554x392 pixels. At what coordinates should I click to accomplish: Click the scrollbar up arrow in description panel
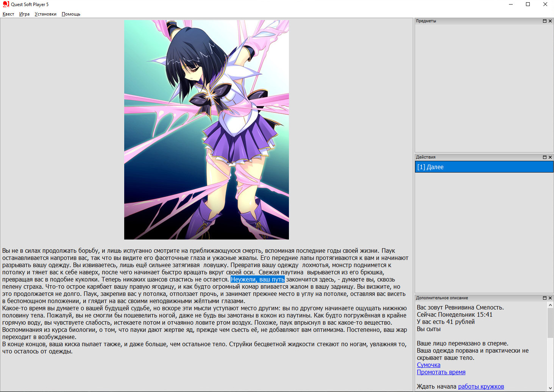pos(550,305)
